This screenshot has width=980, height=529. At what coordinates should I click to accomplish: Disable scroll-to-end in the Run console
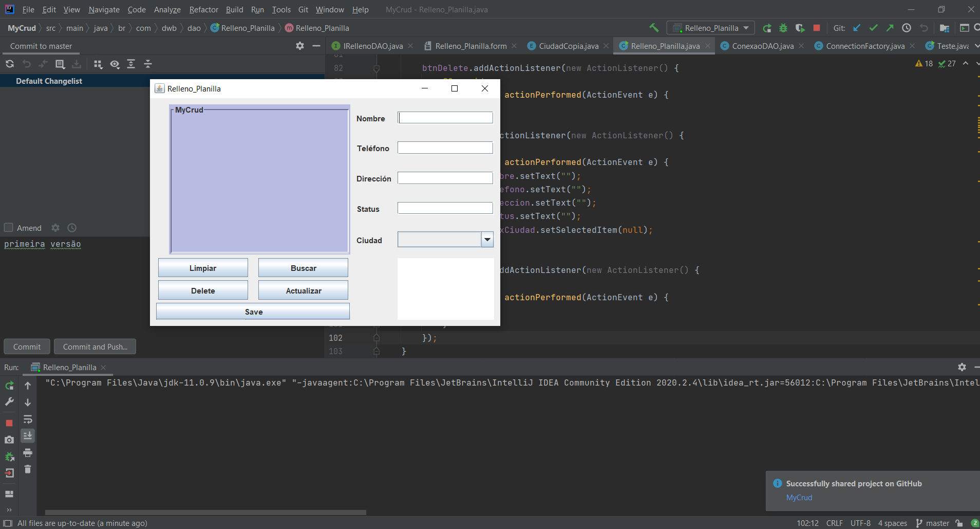[27, 435]
